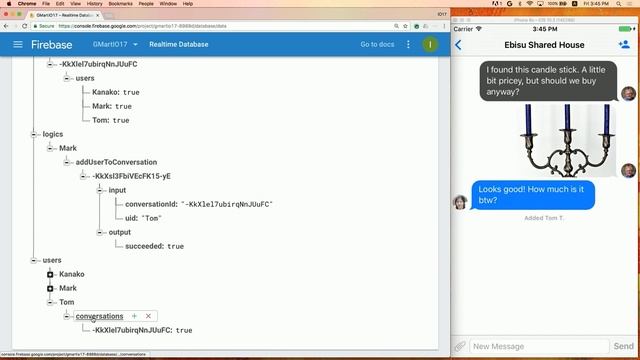The height and width of the screenshot is (360, 640).
Task: Reload the page in Chrome
Action: (24, 26)
